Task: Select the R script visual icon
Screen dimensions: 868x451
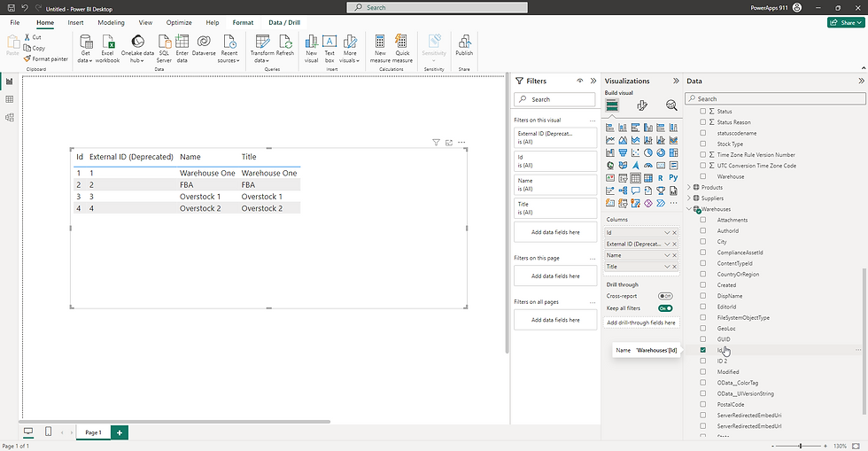Action: click(661, 178)
